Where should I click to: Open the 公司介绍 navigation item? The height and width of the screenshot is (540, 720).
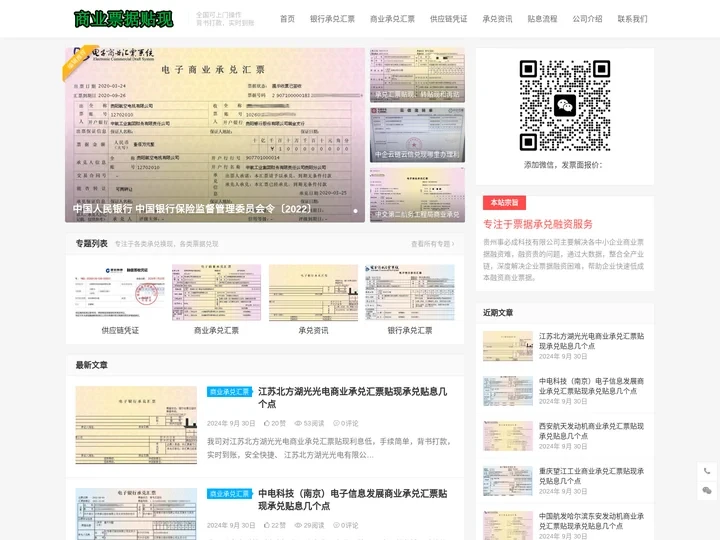click(x=587, y=19)
